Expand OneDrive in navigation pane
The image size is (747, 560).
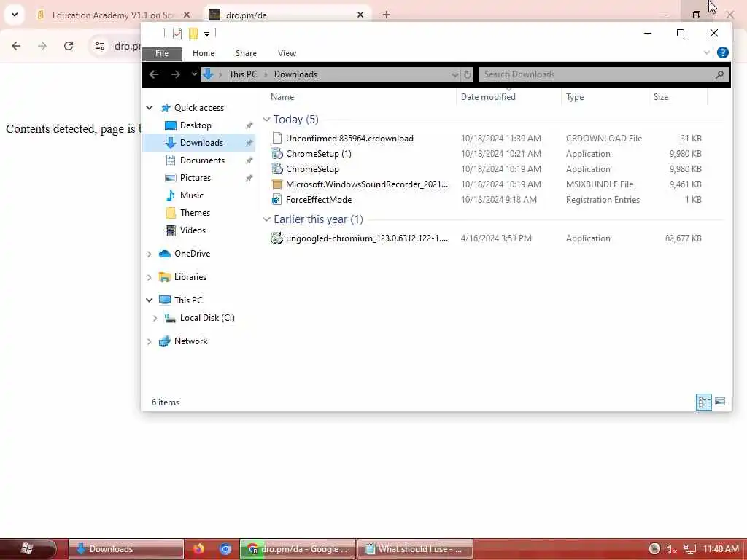coord(149,254)
